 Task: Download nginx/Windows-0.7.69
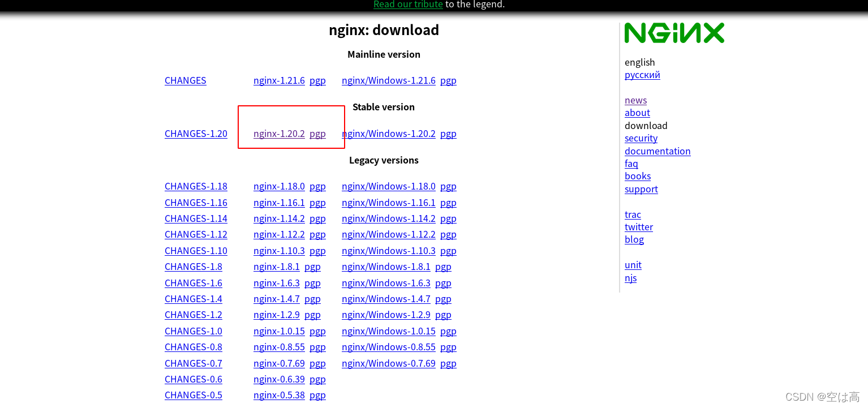pyautogui.click(x=389, y=363)
